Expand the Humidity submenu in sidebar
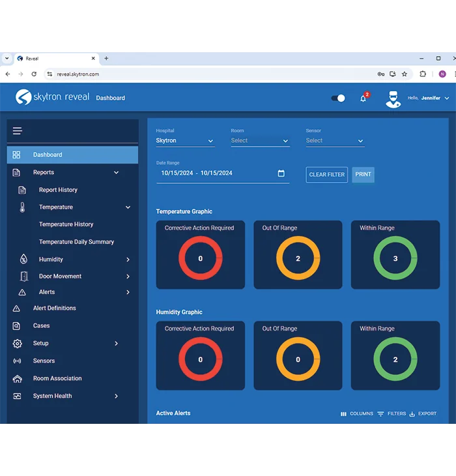456x476 pixels. click(128, 260)
